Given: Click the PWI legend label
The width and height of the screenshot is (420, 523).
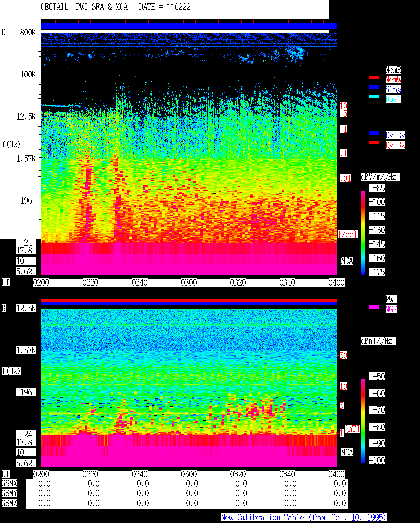Looking at the screenshot, I should click(x=391, y=299).
